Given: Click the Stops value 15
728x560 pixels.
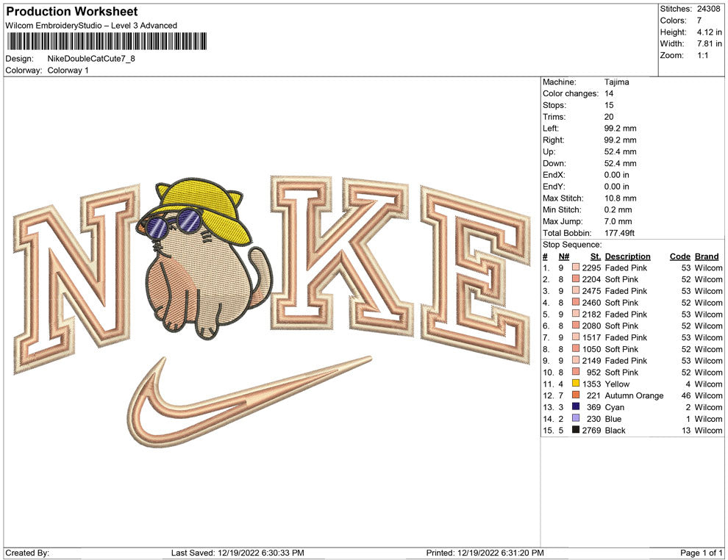Looking at the screenshot, I should (609, 105).
